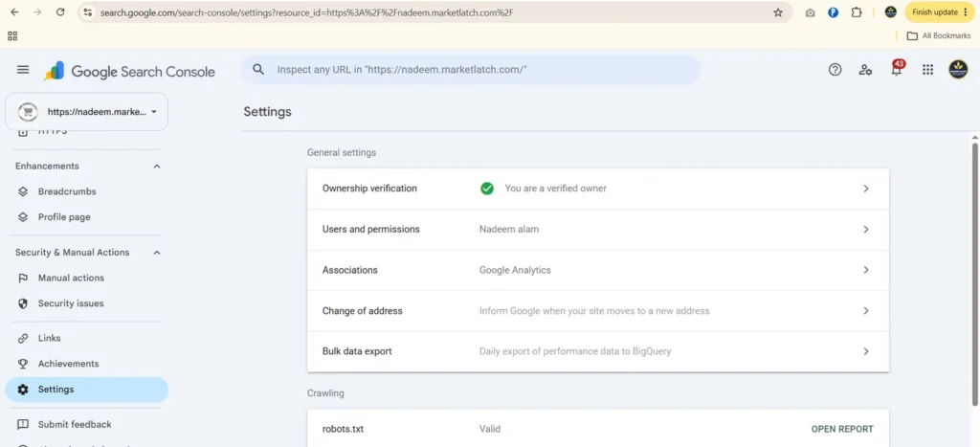Click the 'General settings' heading
Screen dimensions: 980x447
(342, 152)
